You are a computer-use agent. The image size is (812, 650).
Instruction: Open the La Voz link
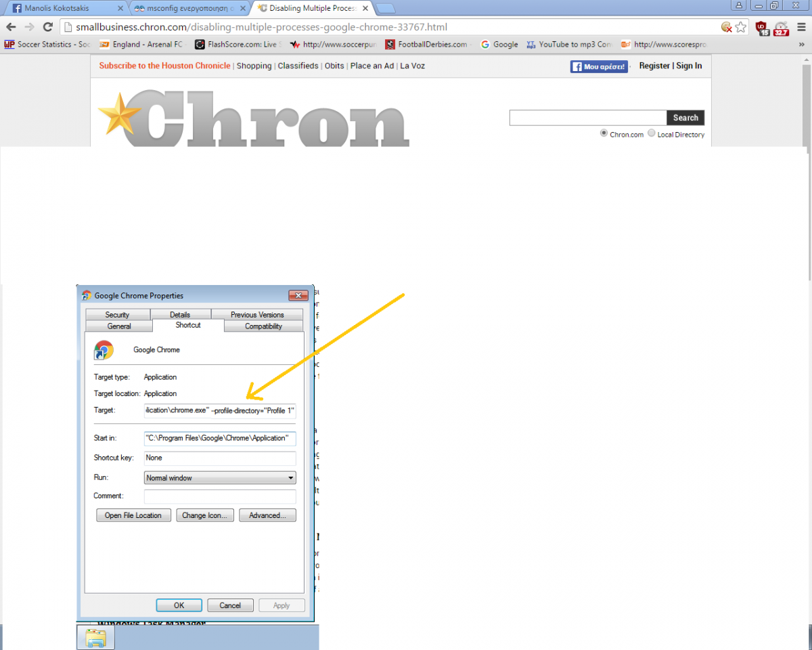413,66
